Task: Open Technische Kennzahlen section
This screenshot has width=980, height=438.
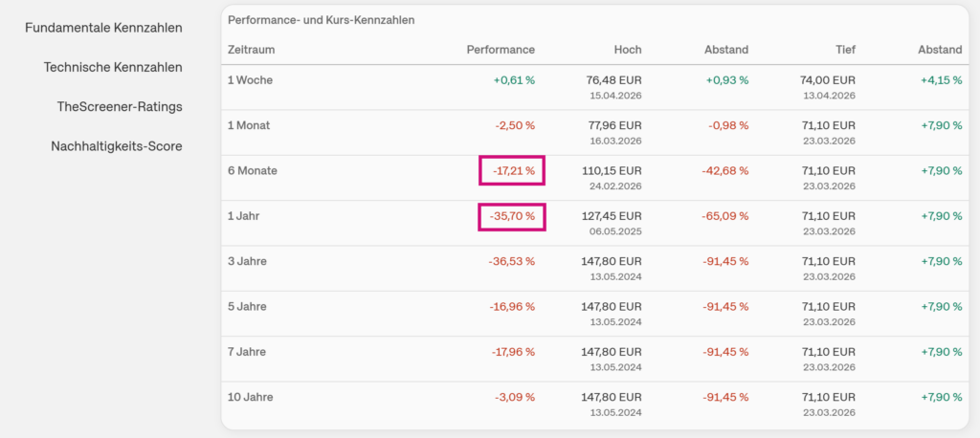Action: (x=113, y=67)
